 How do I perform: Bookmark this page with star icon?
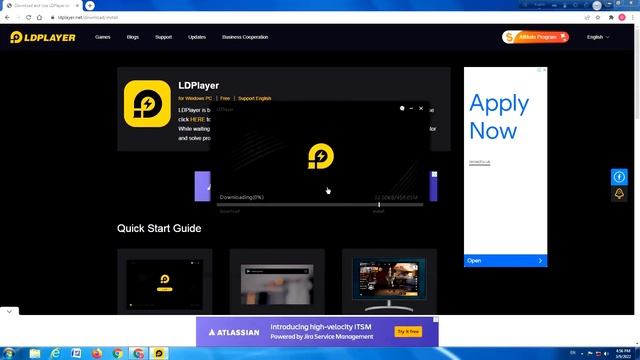(598, 18)
